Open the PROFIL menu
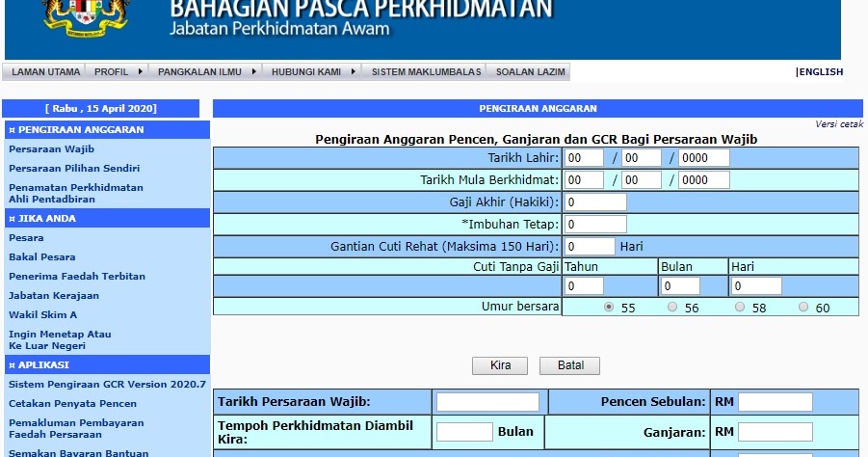 [111, 72]
